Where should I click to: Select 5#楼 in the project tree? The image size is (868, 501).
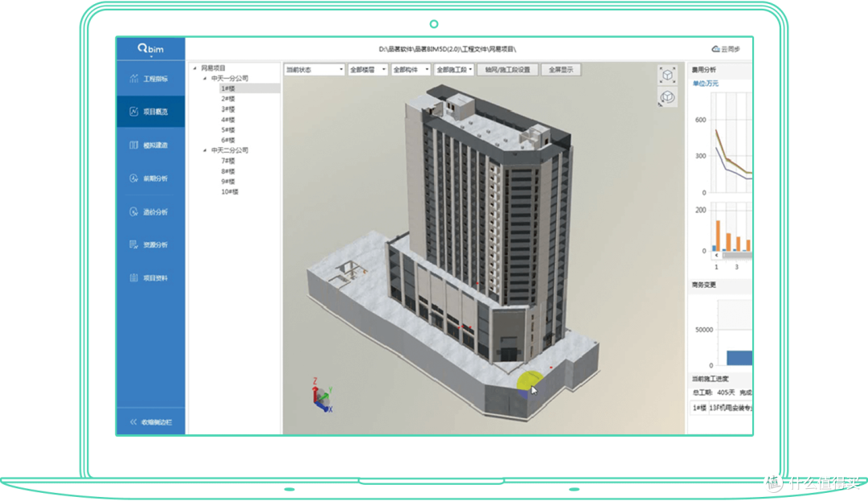click(228, 129)
